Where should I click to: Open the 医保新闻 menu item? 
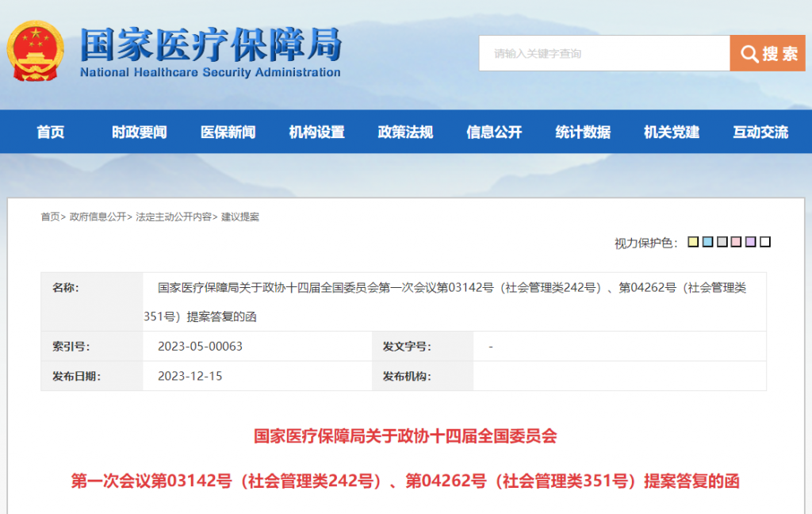coord(228,132)
